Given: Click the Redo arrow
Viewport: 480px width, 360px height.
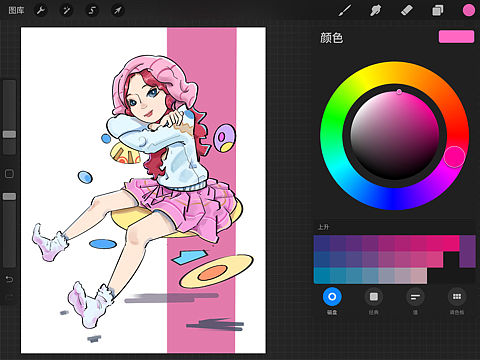Looking at the screenshot, I should coord(9,297).
